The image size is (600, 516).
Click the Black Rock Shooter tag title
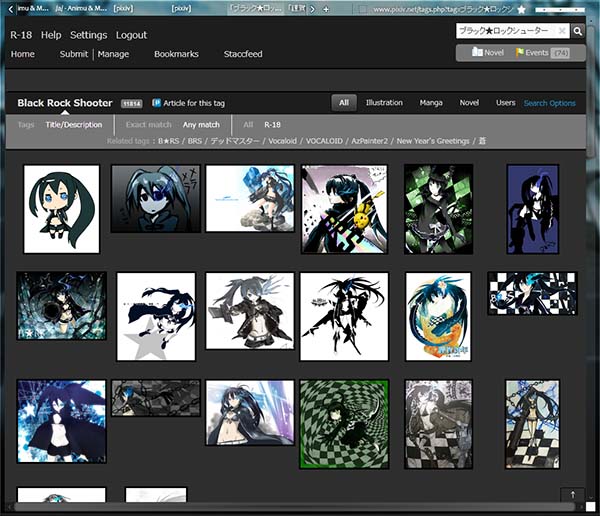(x=65, y=103)
